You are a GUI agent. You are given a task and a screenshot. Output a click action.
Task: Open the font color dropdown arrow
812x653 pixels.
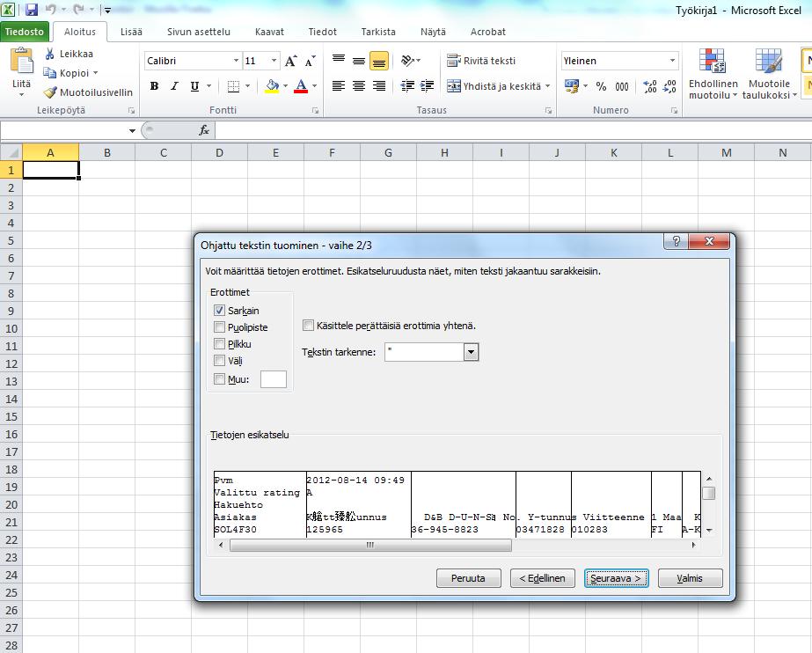click(x=314, y=86)
